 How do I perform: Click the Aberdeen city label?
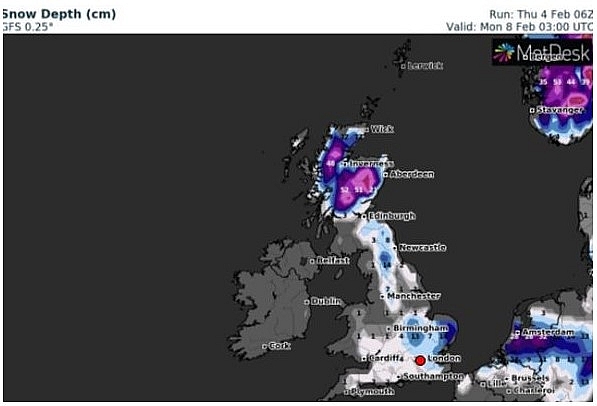tap(412, 174)
